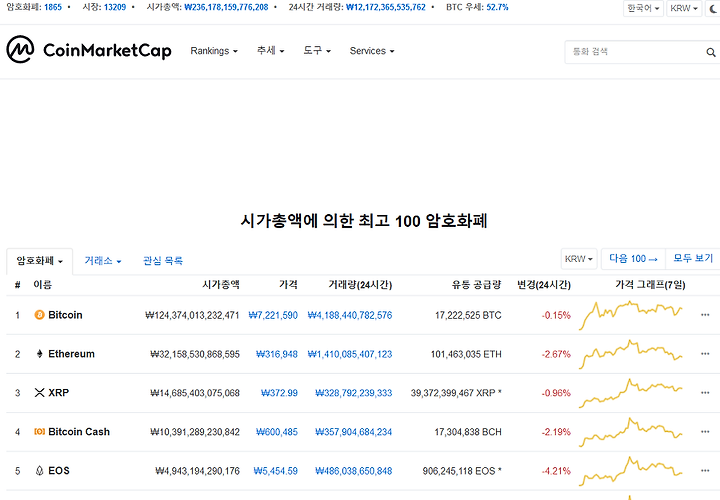
Task: Open the EOS name link
Action: coord(59,471)
